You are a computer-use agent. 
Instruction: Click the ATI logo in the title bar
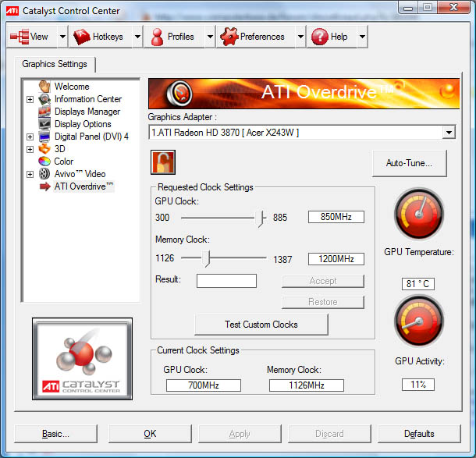(x=12, y=11)
